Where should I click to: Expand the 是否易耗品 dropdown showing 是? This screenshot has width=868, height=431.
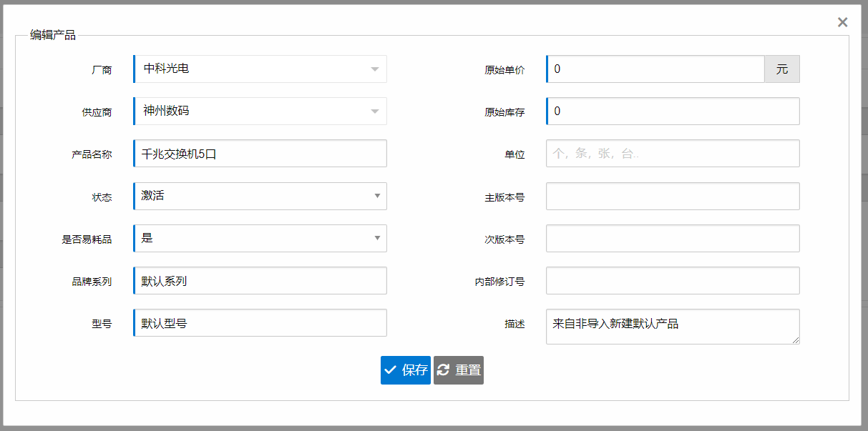click(x=260, y=238)
